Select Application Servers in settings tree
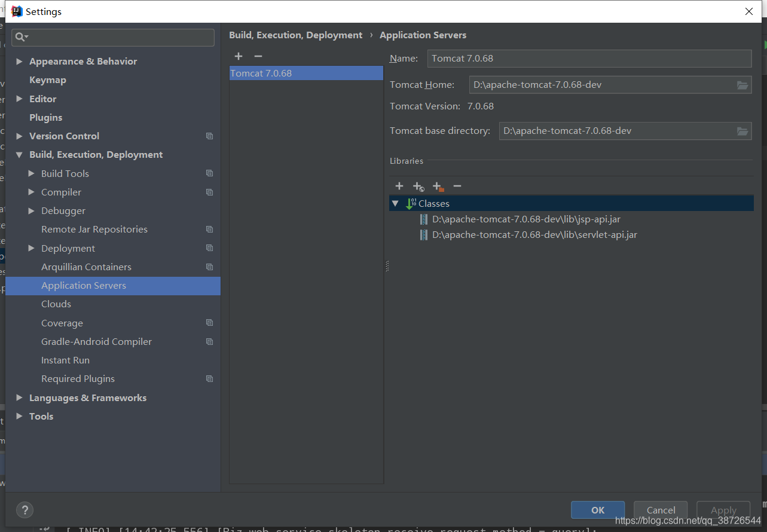Image resolution: width=767 pixels, height=532 pixels. 113,286
